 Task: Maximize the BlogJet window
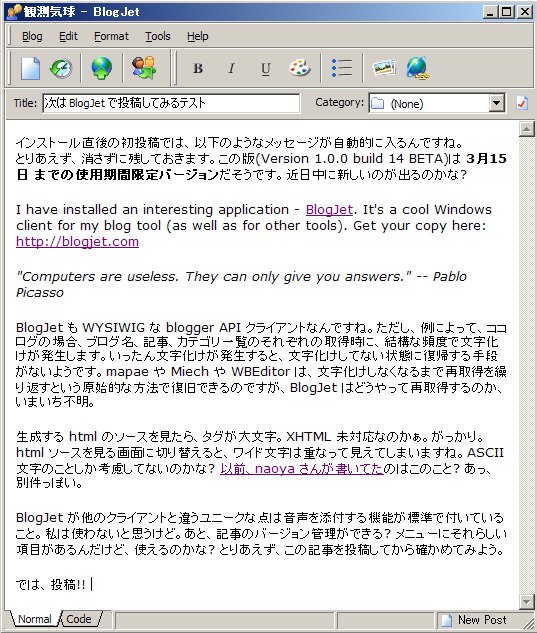[x=506, y=11]
